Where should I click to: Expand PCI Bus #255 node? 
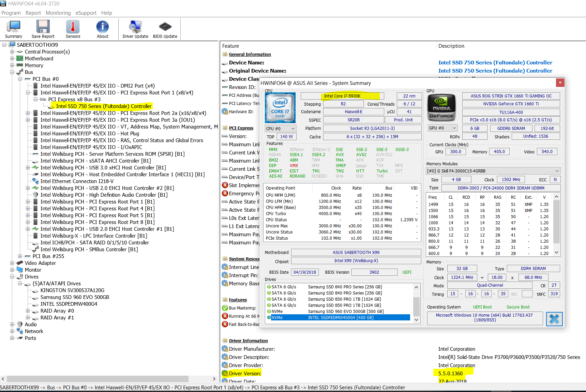pyautogui.click(x=20, y=256)
